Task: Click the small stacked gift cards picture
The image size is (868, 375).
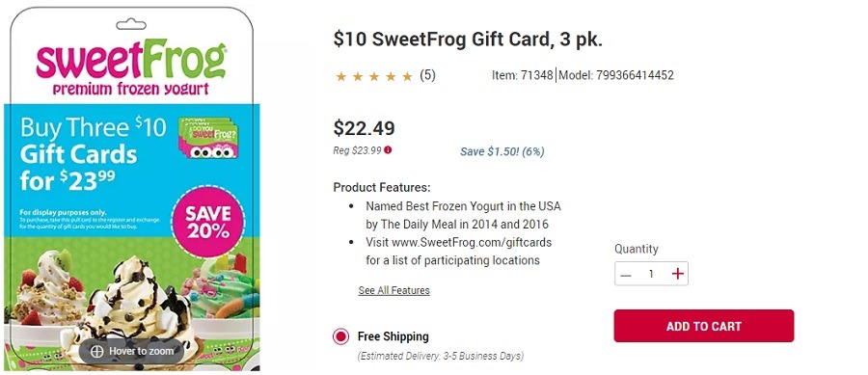Action: click(x=208, y=137)
